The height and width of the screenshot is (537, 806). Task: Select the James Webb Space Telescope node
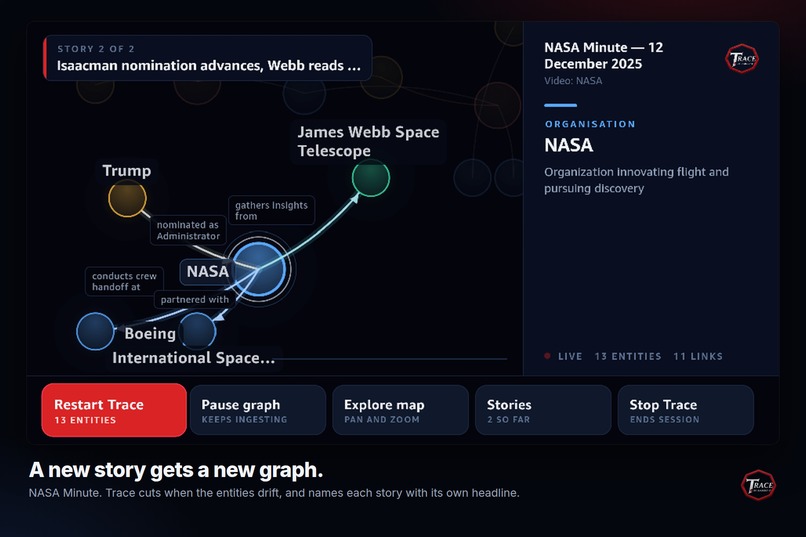pos(371,178)
